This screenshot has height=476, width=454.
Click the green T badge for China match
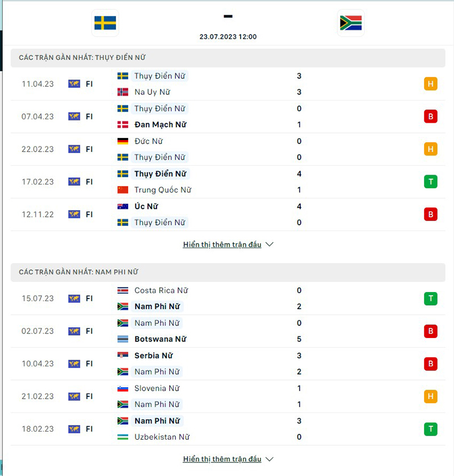(431, 182)
